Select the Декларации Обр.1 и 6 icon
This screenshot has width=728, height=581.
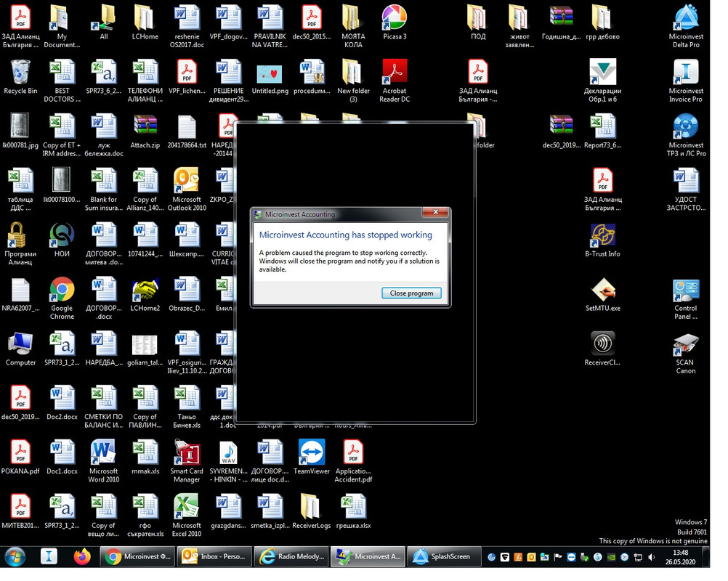(602, 81)
